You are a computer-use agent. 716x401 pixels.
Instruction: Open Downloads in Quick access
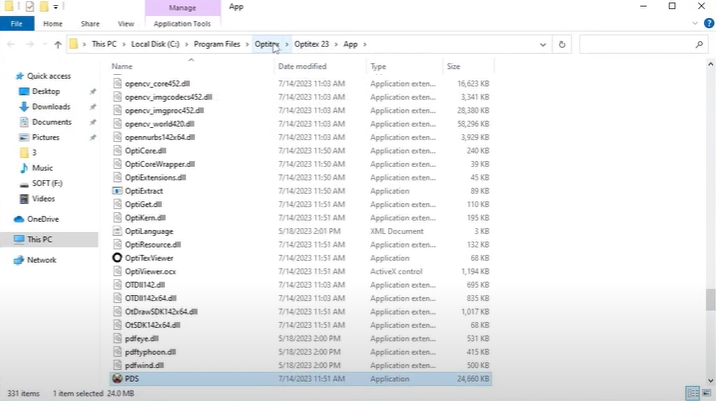coord(50,107)
